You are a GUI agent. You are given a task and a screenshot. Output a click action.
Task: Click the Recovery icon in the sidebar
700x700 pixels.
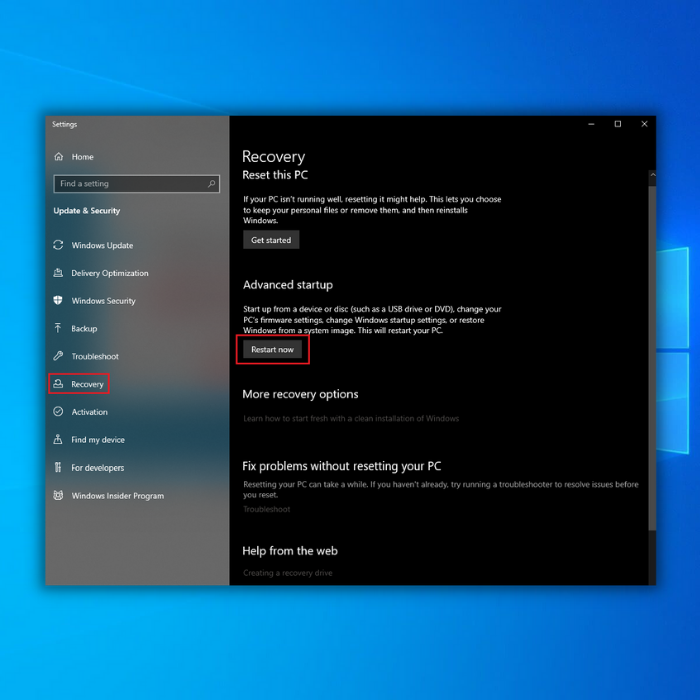(x=58, y=383)
